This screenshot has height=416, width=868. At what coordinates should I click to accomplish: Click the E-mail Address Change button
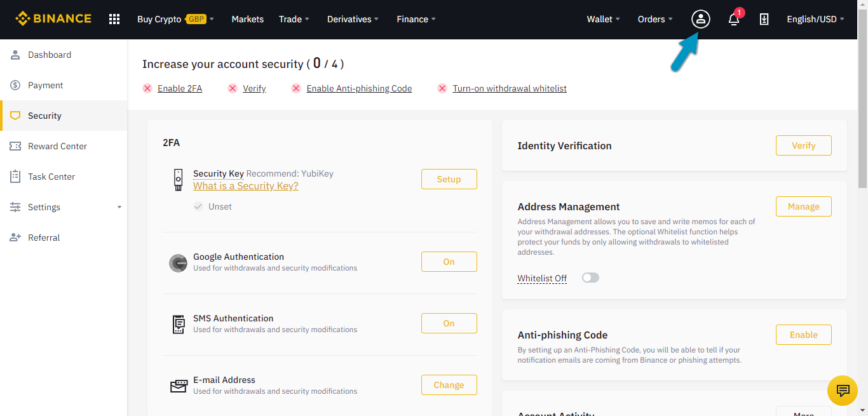(449, 385)
